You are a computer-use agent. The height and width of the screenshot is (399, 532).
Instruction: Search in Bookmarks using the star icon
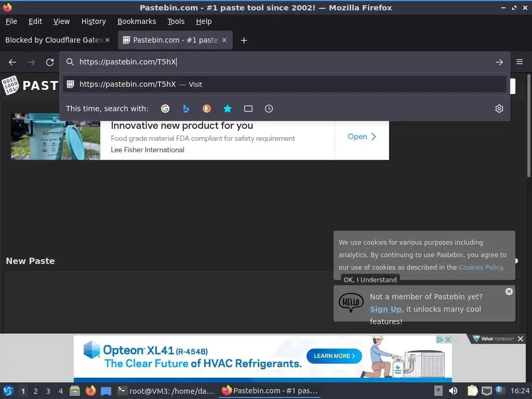pyautogui.click(x=228, y=109)
